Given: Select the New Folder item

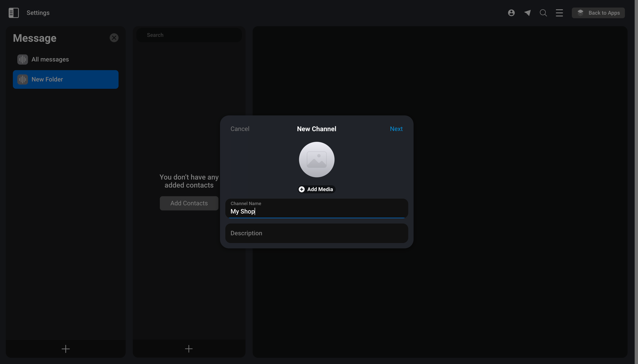Looking at the screenshot, I should (x=65, y=79).
